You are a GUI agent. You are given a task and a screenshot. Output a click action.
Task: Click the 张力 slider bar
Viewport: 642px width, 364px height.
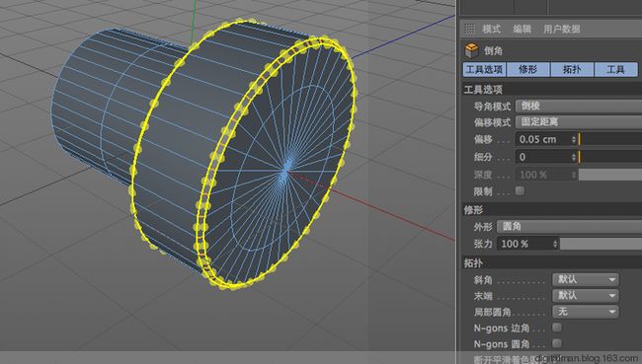click(602, 244)
